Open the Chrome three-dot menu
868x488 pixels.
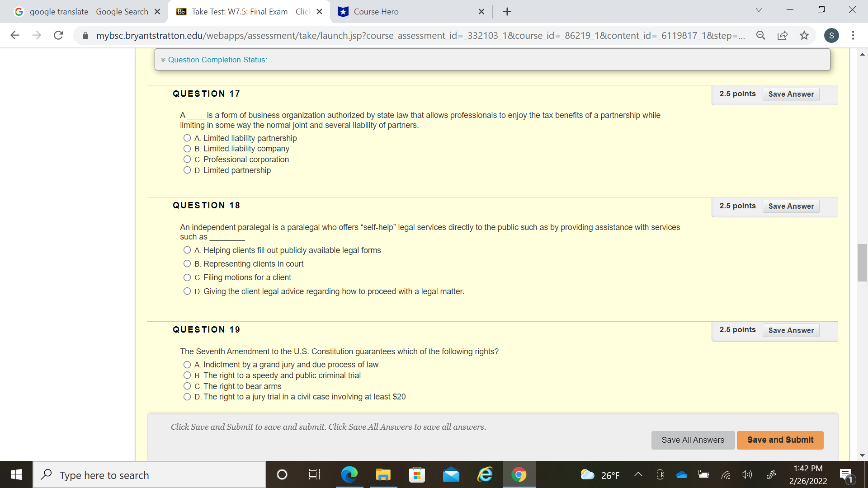tap(854, 35)
